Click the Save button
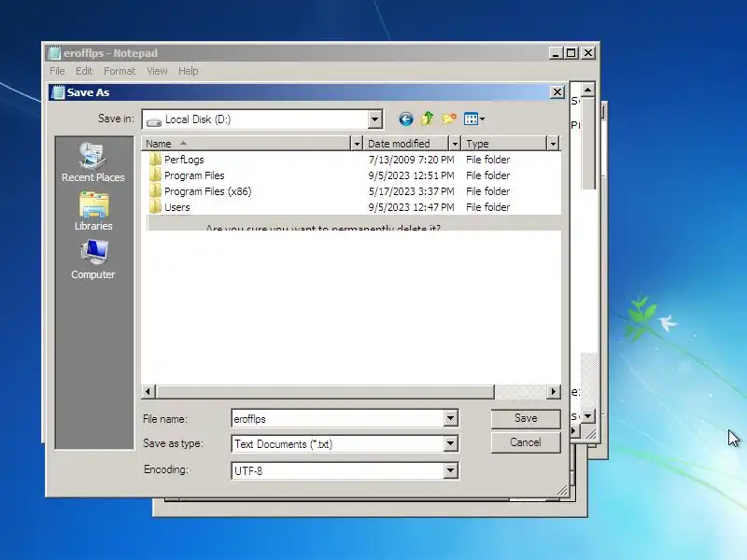The image size is (747, 560). pos(526,418)
